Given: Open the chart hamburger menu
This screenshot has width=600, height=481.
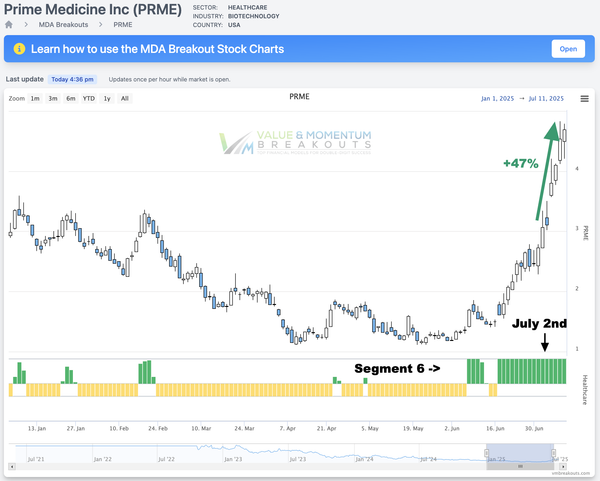Looking at the screenshot, I should [584, 99].
